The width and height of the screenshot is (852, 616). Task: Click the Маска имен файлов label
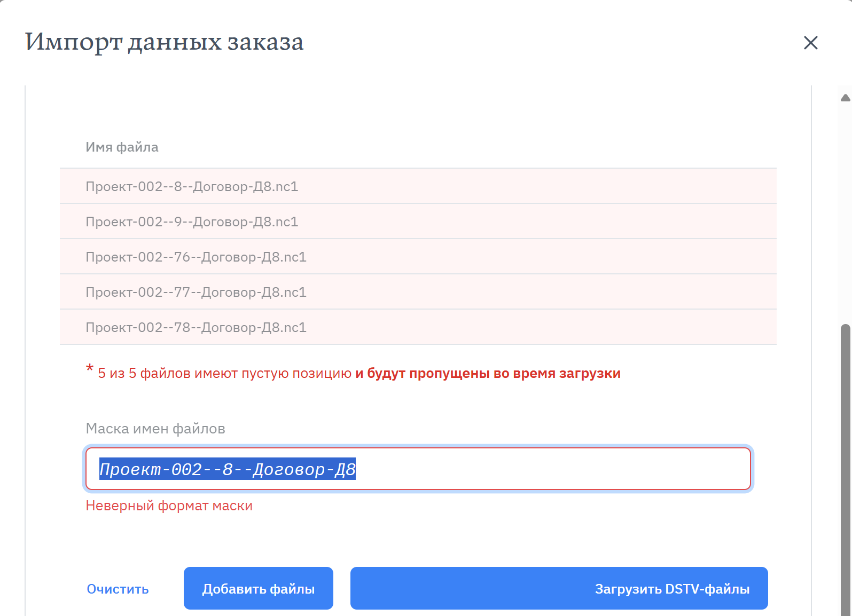click(x=155, y=429)
